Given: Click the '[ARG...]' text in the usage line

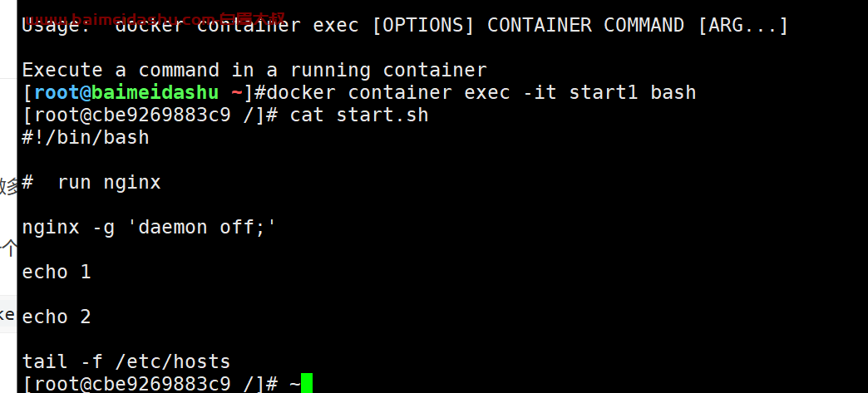Looking at the screenshot, I should tap(742, 26).
